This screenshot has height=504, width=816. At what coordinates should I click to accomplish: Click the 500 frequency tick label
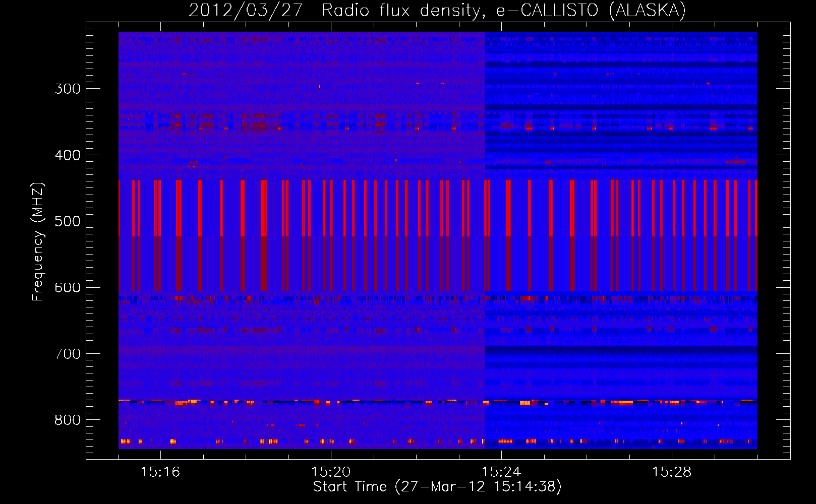tap(68, 221)
